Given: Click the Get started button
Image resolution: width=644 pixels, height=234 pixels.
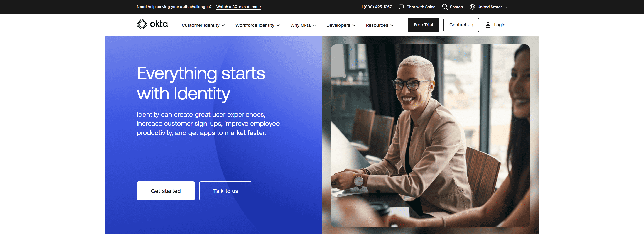Looking at the screenshot, I should 166,191.
